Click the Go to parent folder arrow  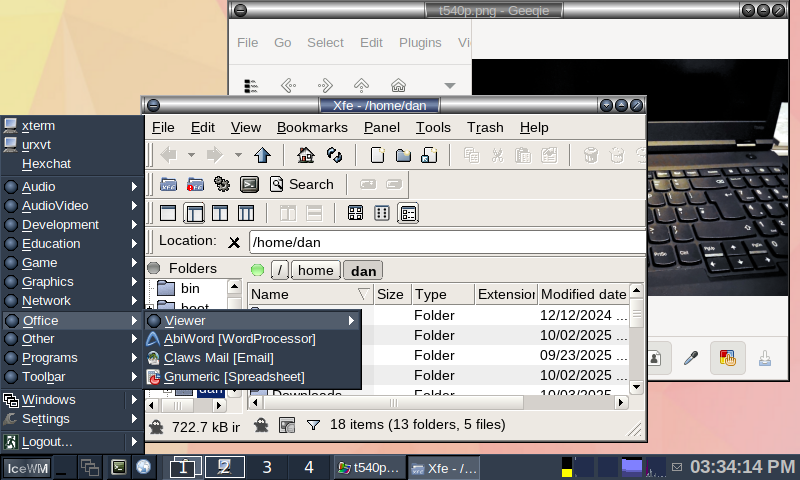(262, 155)
